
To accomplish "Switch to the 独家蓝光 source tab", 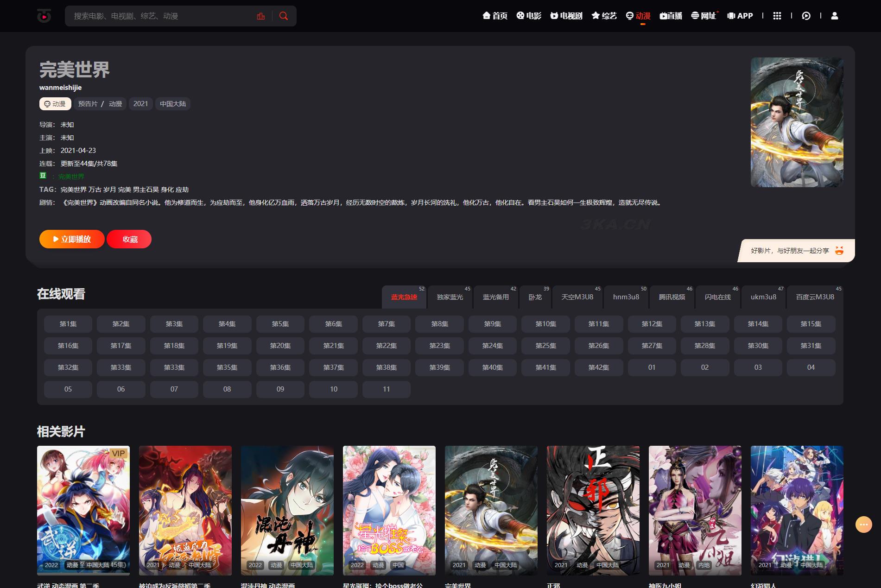I will (x=450, y=297).
